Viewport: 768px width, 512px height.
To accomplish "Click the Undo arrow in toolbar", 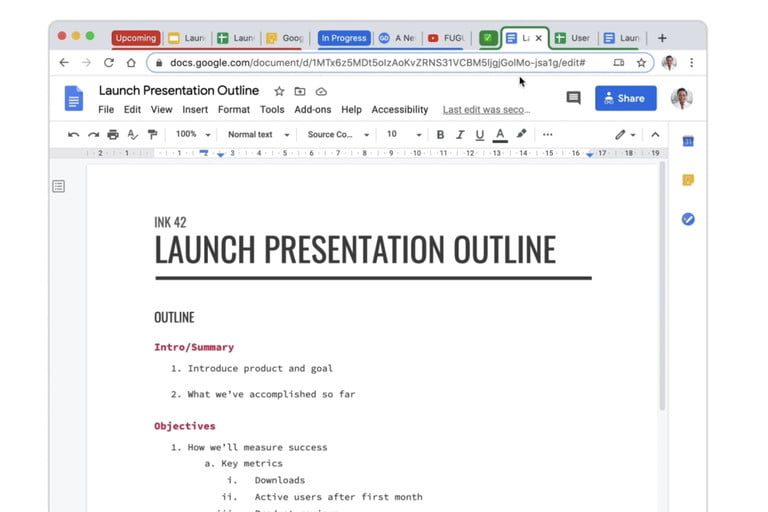I will click(x=73, y=135).
